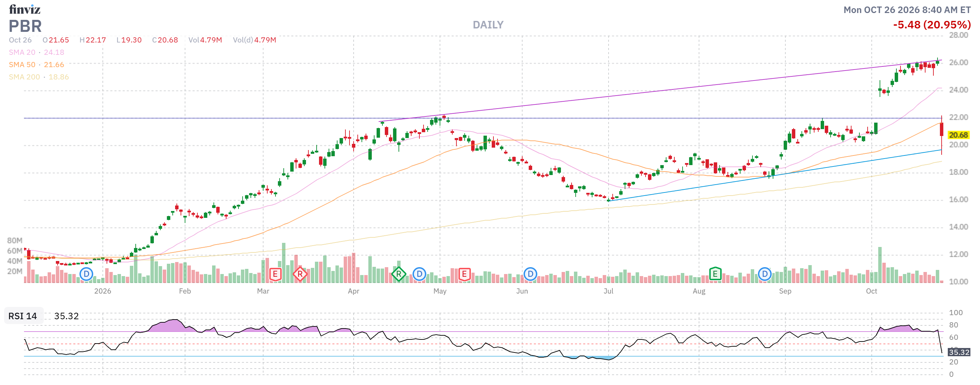Image resolution: width=980 pixels, height=385 pixels.
Task: Click the high price H22.17 value
Action: (93, 40)
